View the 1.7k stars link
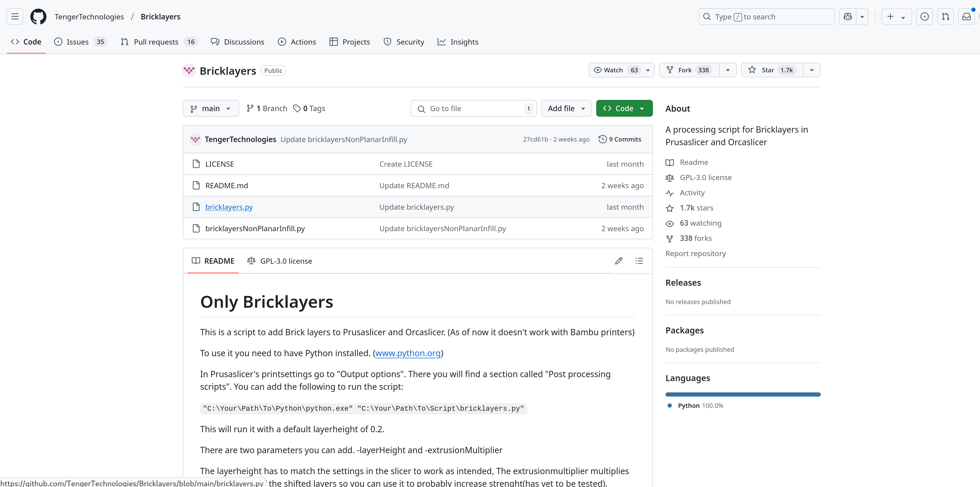This screenshot has height=487, width=980. coord(689,208)
